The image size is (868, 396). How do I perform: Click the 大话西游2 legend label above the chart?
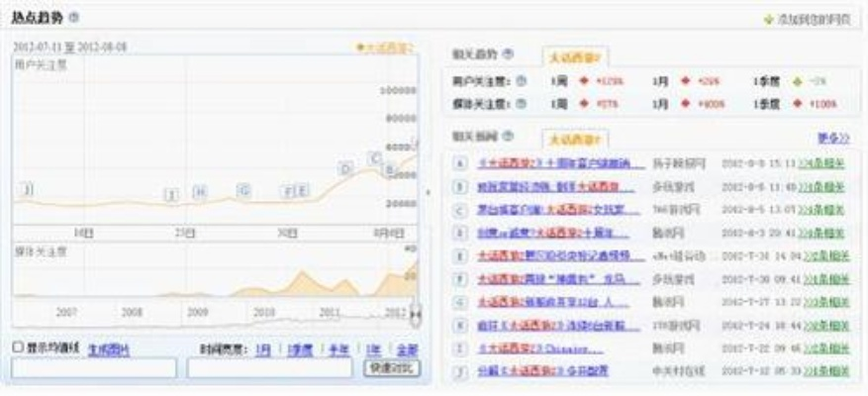click(386, 48)
